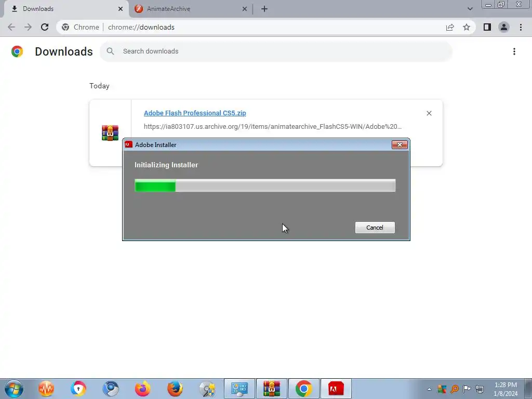Switch to the Downloads tab

pos(66,9)
